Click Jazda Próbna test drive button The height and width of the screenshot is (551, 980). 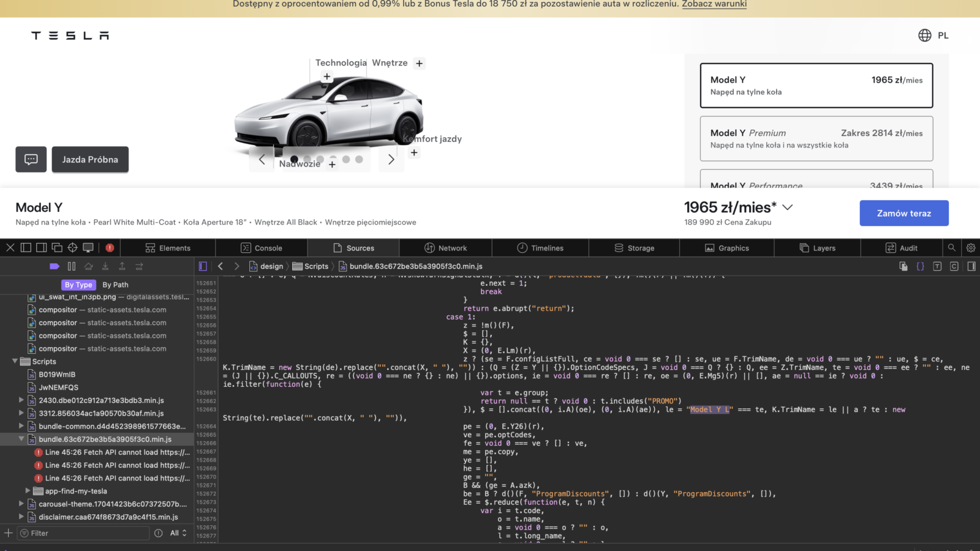tap(90, 159)
